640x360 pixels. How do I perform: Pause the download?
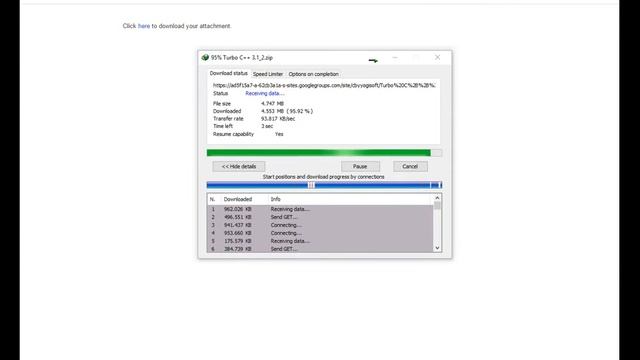tap(360, 167)
